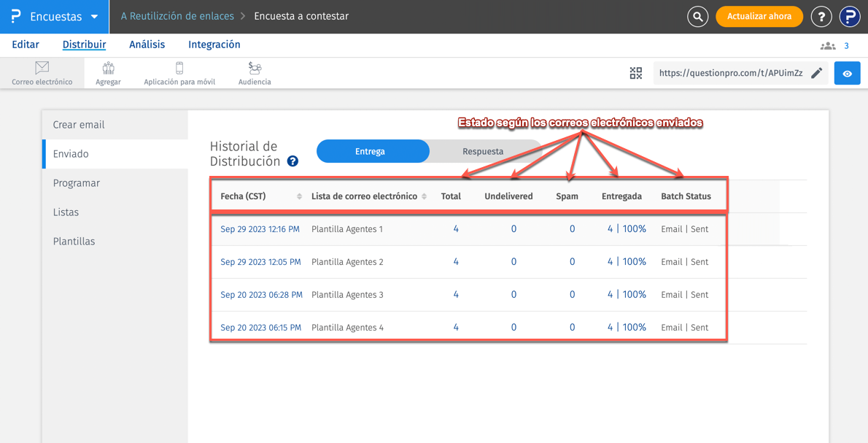Show the survey QR code icon

(x=636, y=73)
